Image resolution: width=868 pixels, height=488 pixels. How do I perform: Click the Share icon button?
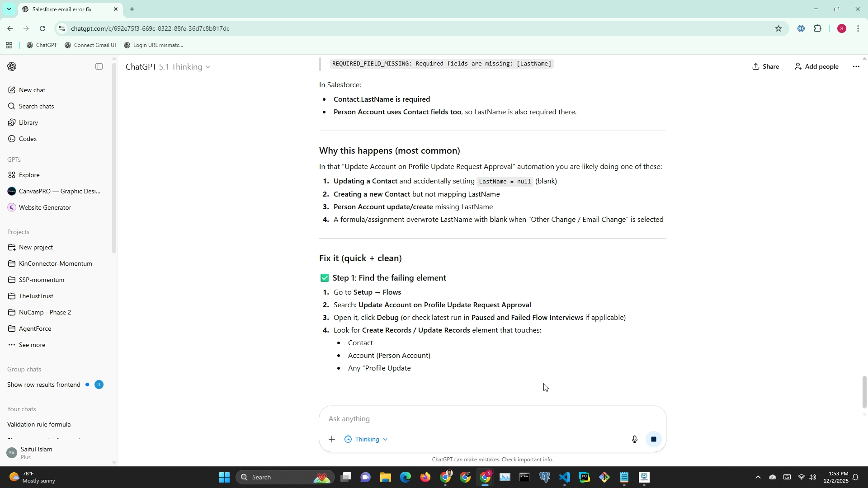coord(765,66)
